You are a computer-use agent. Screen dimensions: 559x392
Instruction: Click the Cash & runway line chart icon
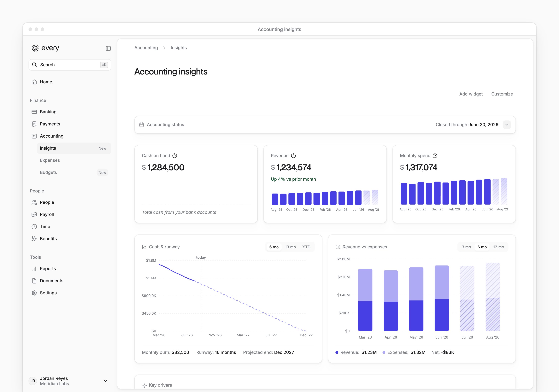[144, 247]
